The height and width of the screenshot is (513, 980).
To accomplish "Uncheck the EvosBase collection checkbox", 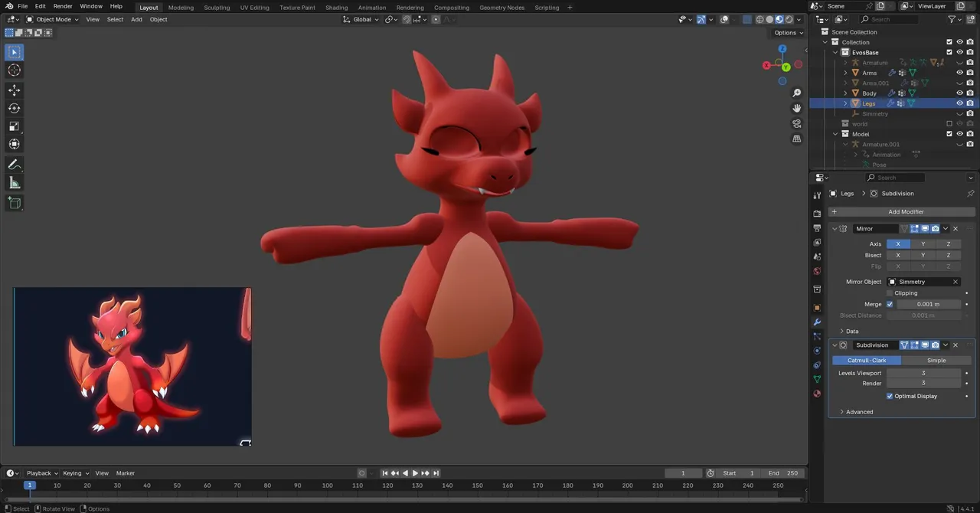I will 949,52.
